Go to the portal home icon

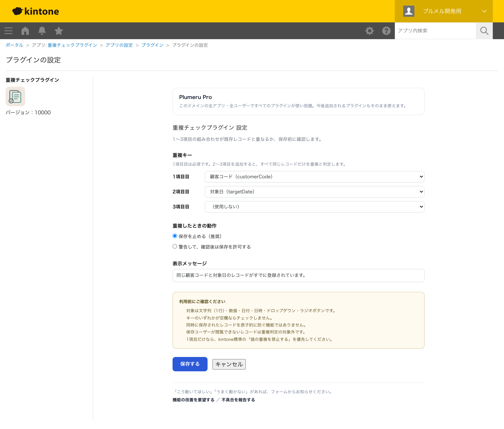(x=25, y=31)
